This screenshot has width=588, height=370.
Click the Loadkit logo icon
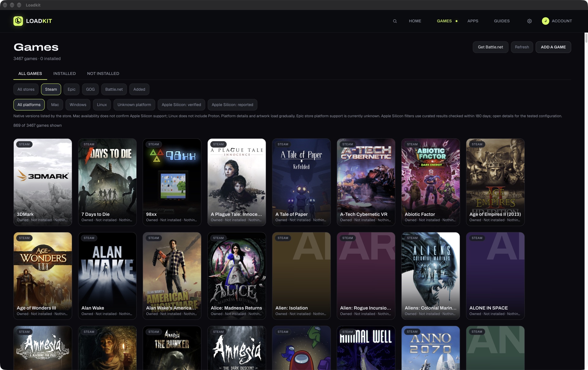(18, 21)
